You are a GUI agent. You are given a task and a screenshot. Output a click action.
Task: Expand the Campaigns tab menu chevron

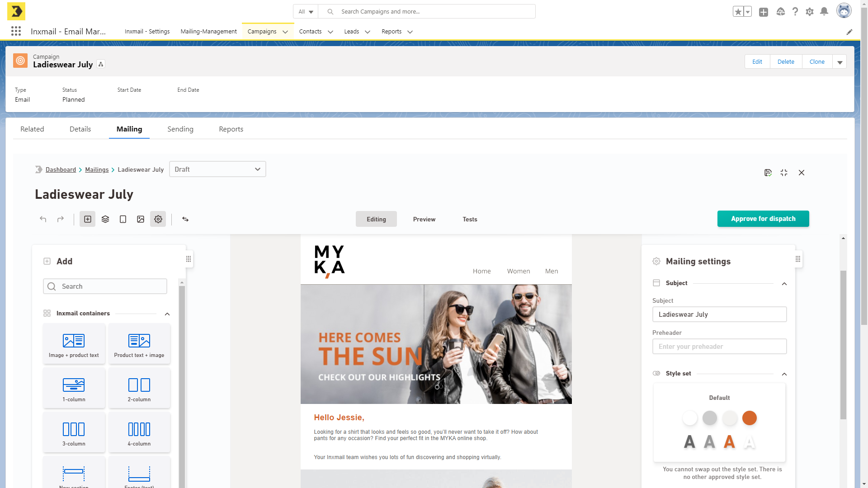click(285, 32)
